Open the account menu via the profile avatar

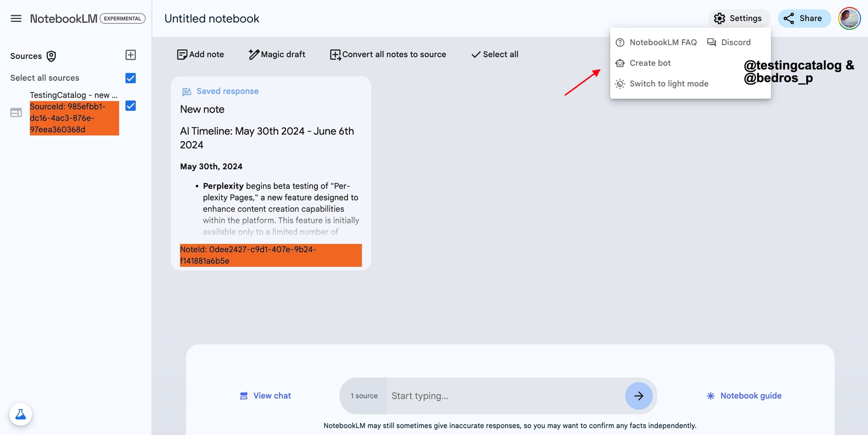849,18
